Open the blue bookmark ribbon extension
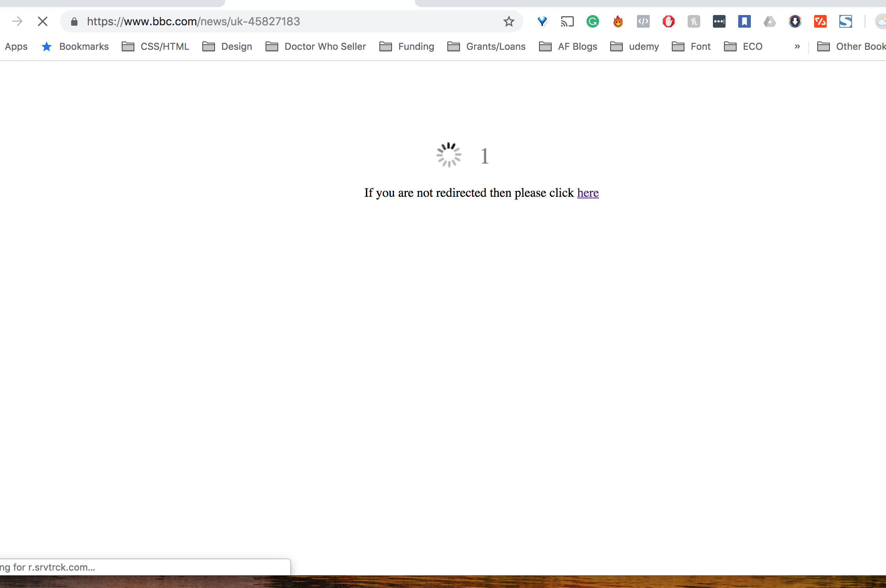 (x=744, y=21)
